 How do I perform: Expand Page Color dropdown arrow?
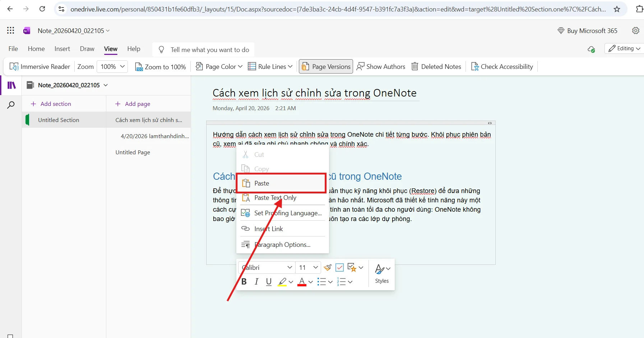click(240, 66)
